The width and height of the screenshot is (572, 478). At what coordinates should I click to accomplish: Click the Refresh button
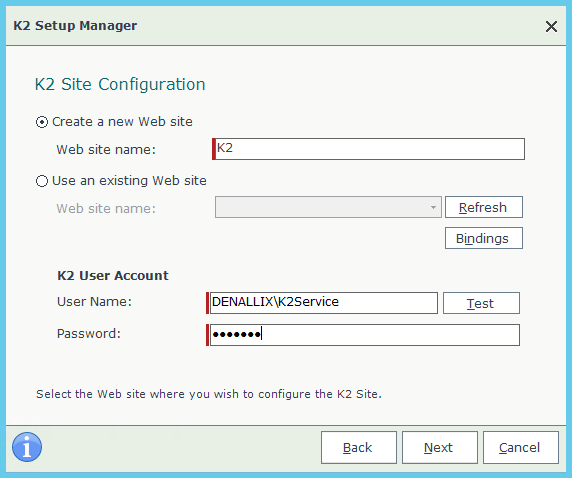click(x=484, y=207)
